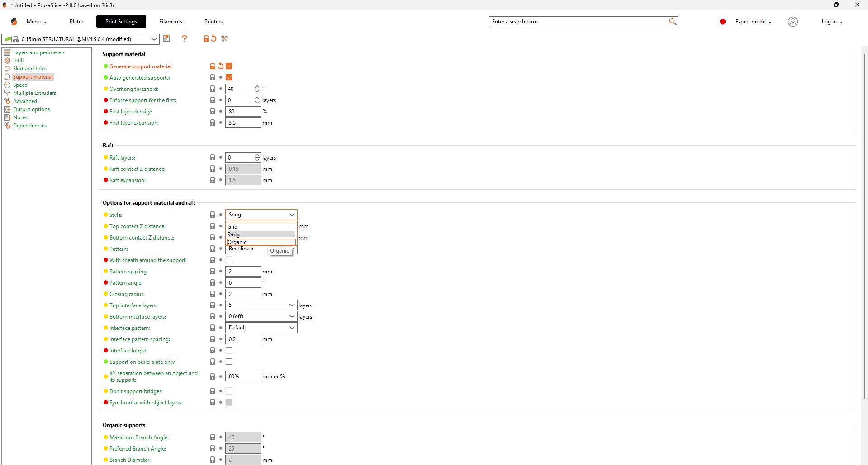Uncheck Auto generated supports checkbox
868x465 pixels.
pos(229,78)
